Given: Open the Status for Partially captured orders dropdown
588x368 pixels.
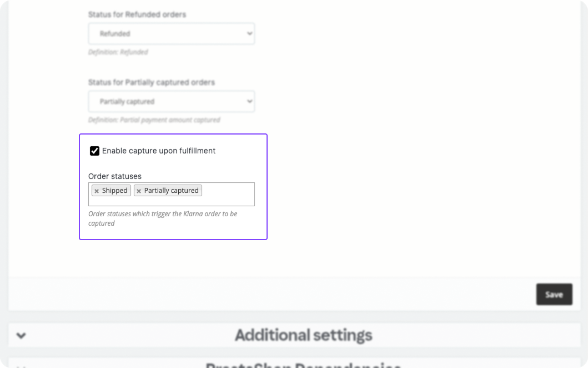Looking at the screenshot, I should [172, 101].
